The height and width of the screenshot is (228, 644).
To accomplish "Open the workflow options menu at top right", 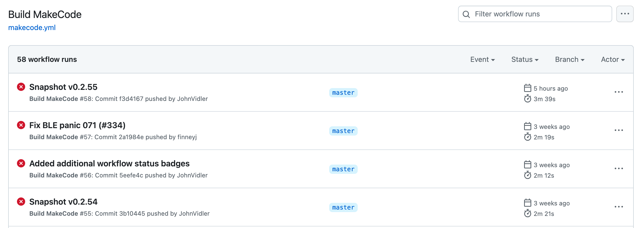I will (625, 14).
